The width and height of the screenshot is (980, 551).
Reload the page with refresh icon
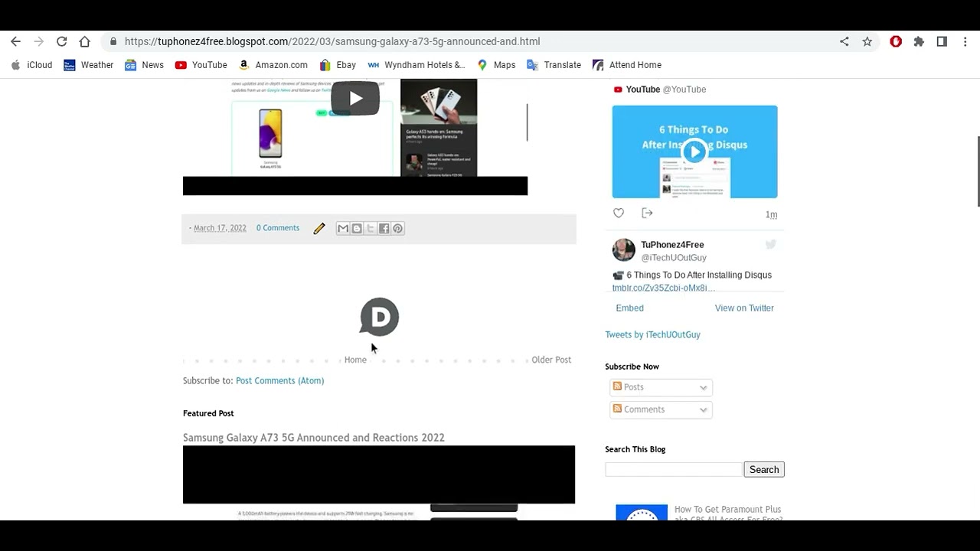61,41
